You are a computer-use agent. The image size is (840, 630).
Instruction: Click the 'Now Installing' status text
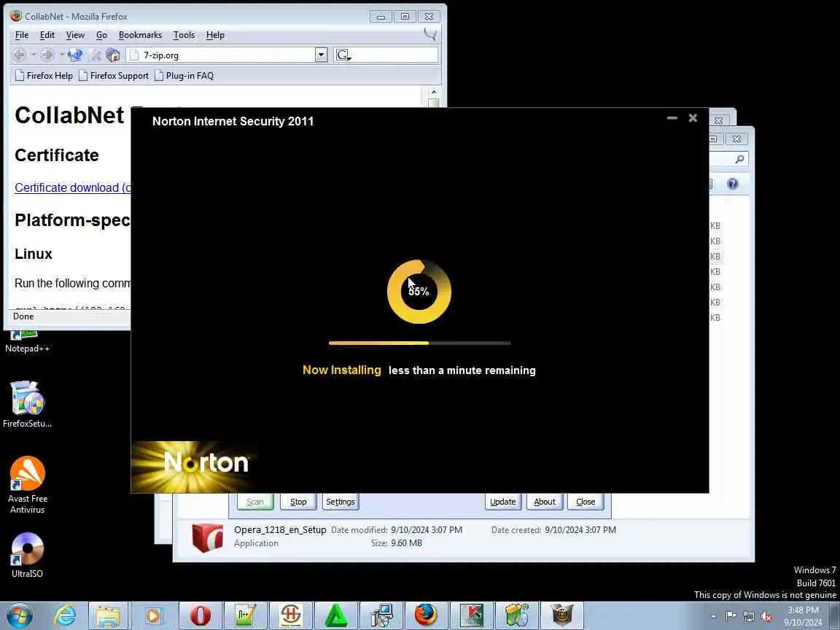point(342,370)
